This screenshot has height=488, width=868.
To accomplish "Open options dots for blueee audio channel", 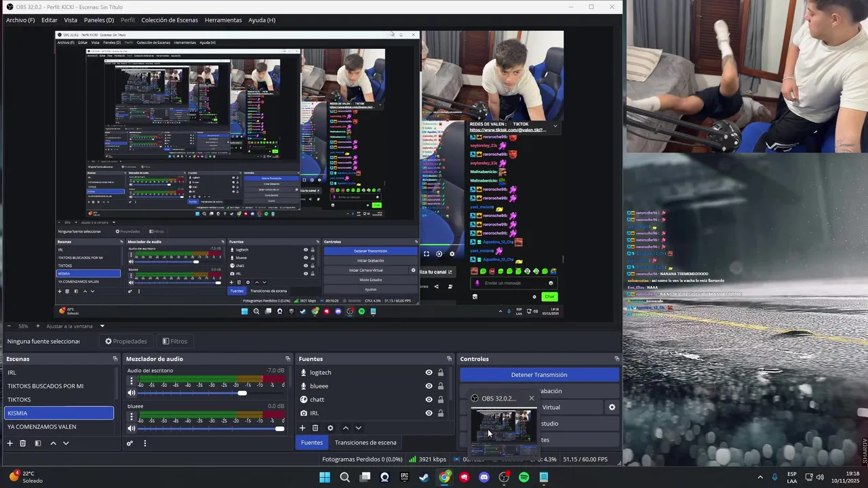I will tap(132, 417).
